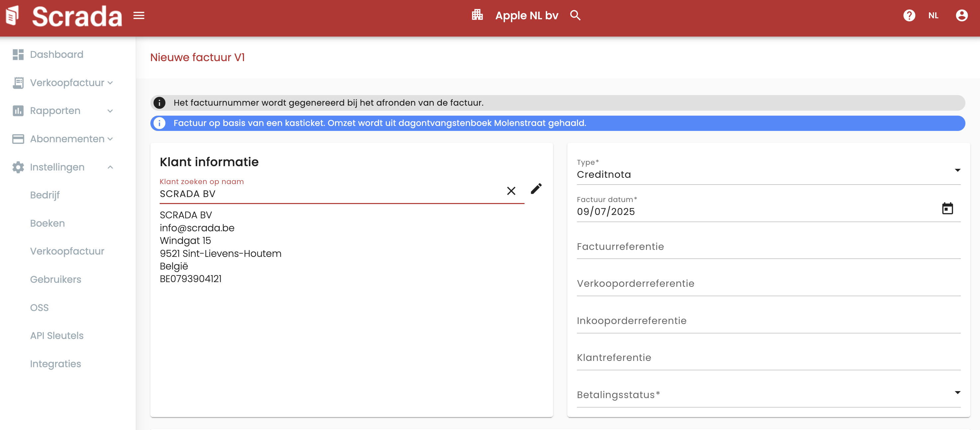Image resolution: width=980 pixels, height=430 pixels.
Task: Open API Sleutels settings
Action: point(57,336)
